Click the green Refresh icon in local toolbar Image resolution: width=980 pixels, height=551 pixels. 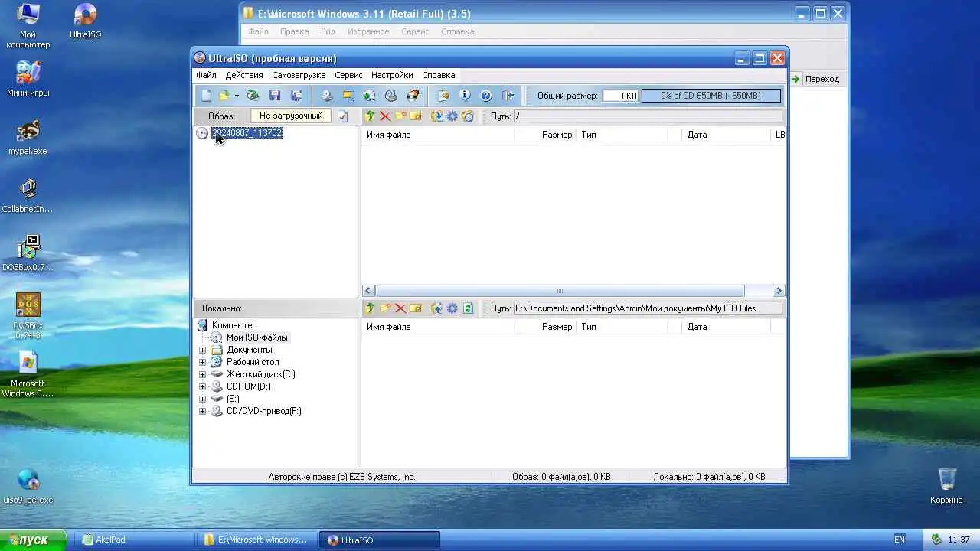pos(468,308)
